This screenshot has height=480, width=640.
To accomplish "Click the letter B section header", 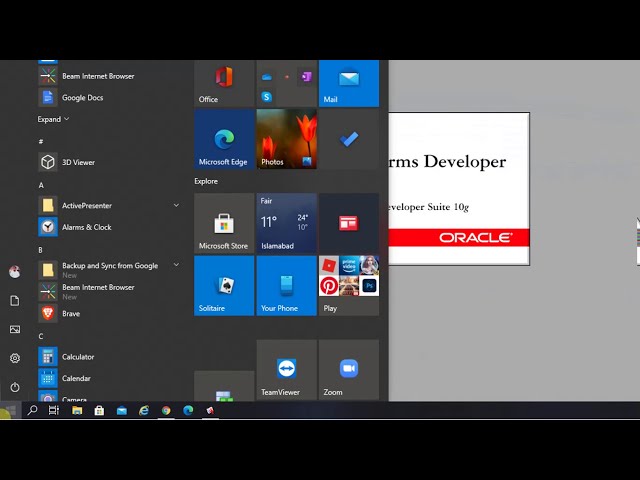I will point(40,250).
